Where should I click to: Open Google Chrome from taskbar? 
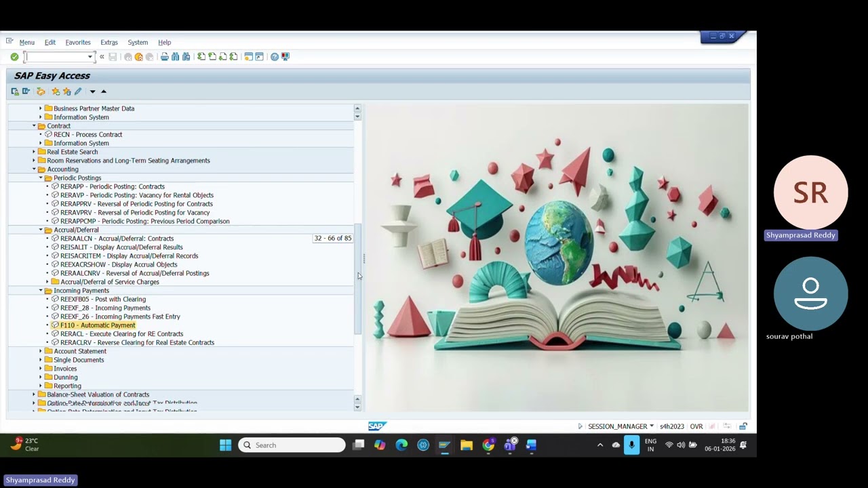[x=488, y=445]
